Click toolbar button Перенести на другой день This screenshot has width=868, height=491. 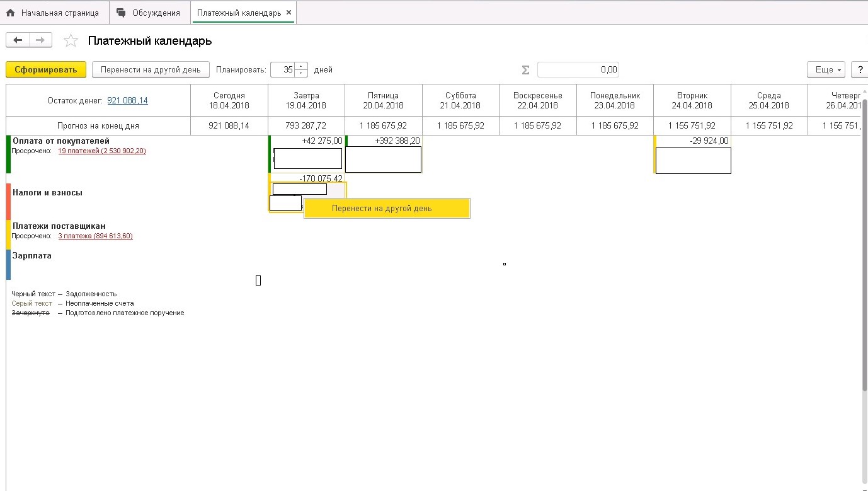151,69
